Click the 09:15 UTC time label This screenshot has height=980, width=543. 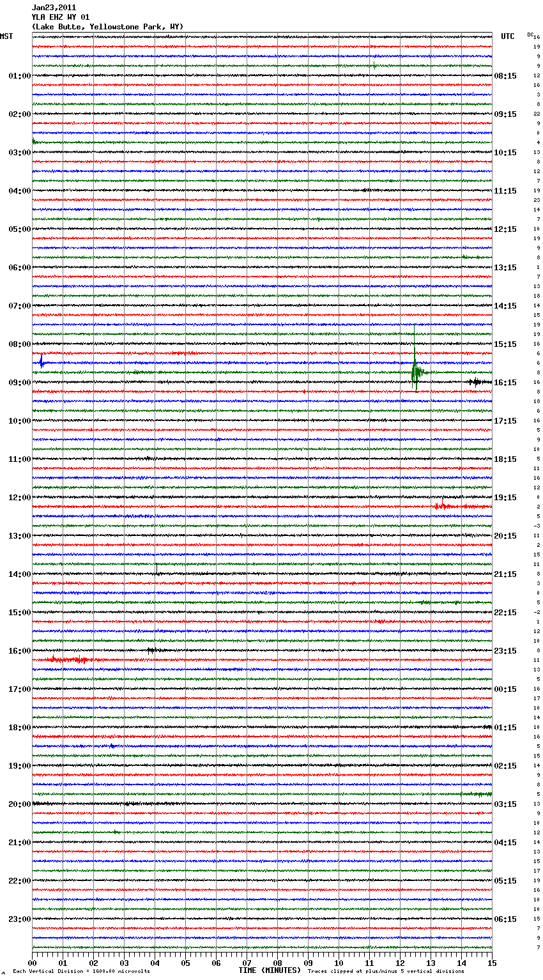505,114
